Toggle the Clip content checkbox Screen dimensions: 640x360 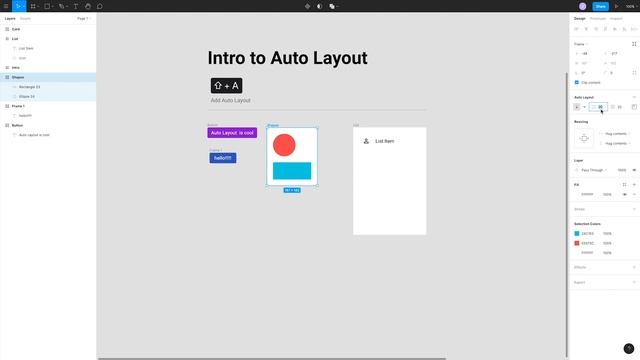pos(577,82)
